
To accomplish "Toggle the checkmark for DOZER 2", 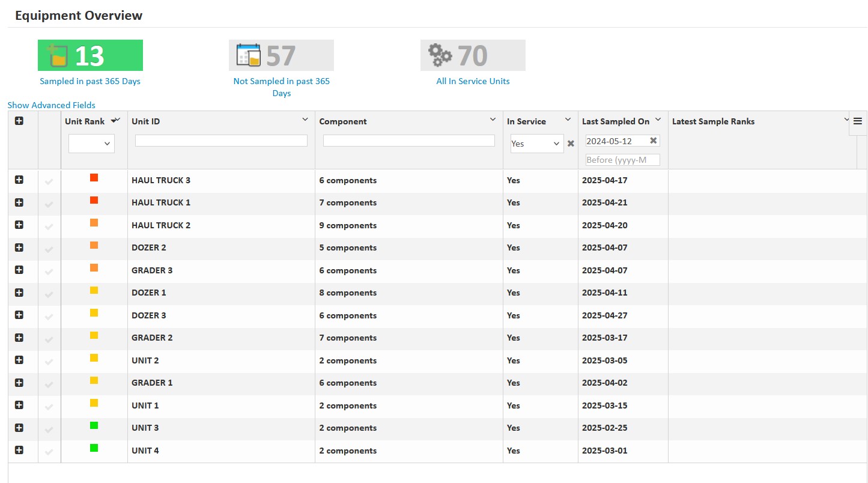I will point(49,249).
